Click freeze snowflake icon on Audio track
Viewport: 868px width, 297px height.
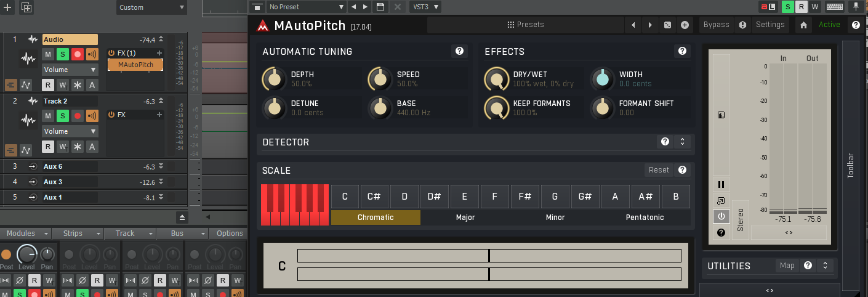(x=78, y=85)
